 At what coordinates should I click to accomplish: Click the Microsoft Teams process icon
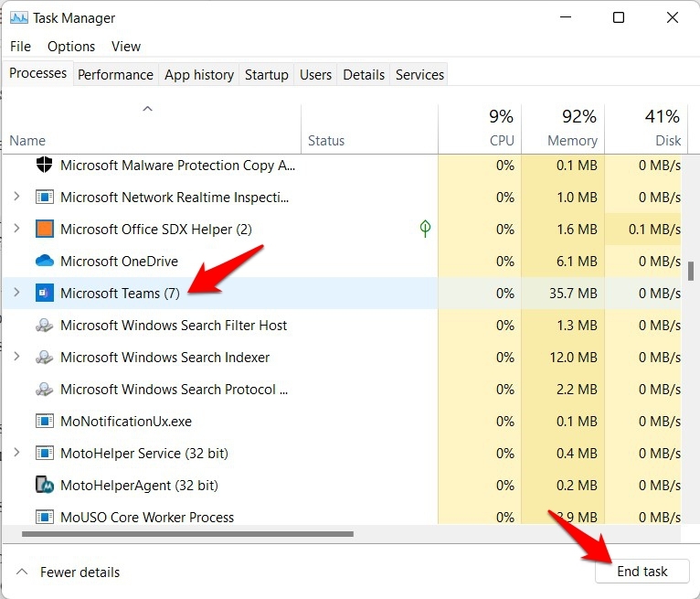45,294
